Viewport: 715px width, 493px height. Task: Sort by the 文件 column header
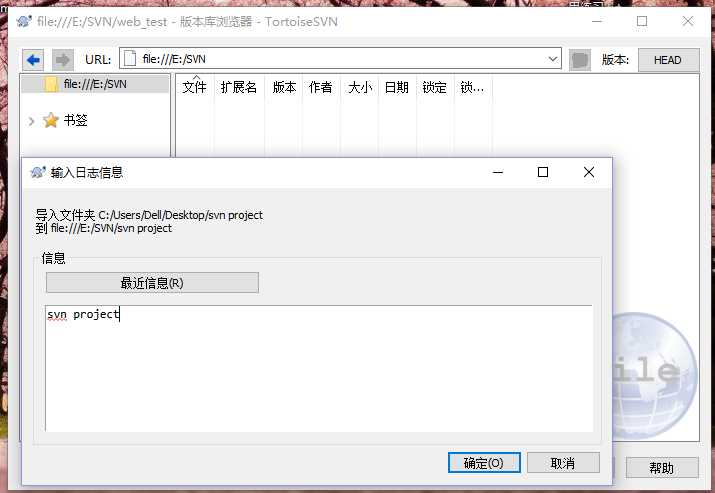(x=194, y=87)
